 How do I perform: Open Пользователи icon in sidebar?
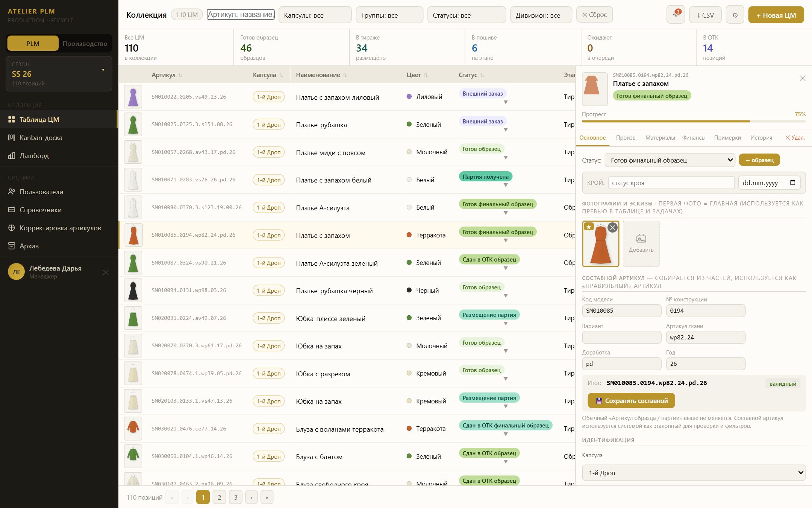point(12,192)
